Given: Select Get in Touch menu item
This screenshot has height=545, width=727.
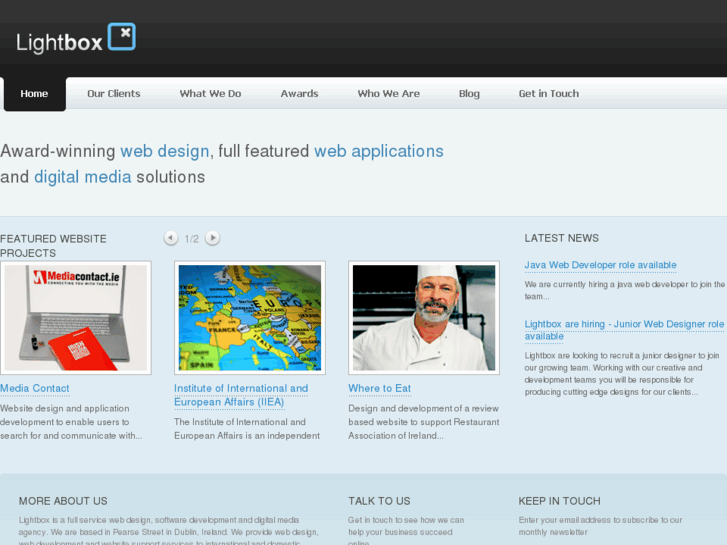Looking at the screenshot, I should coord(549,94).
